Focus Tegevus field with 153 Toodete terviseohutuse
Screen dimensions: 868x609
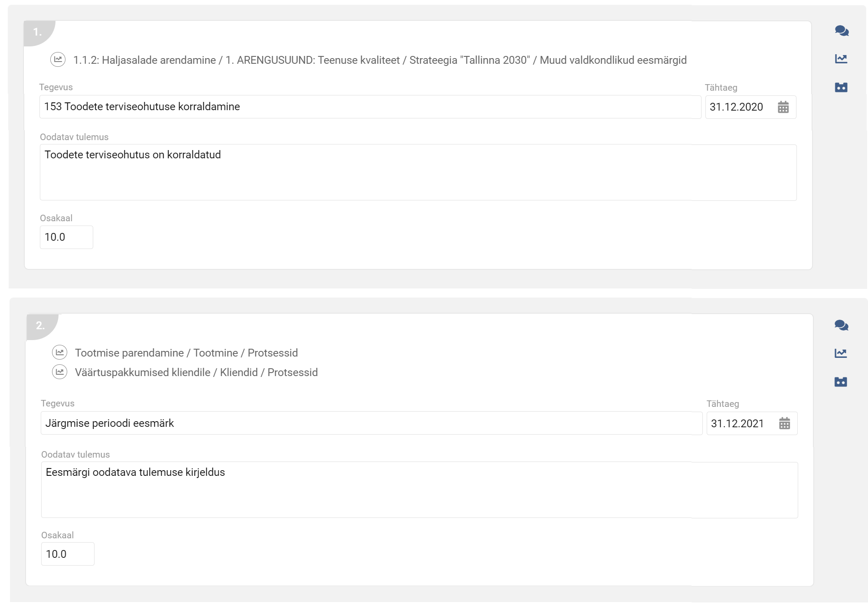pos(370,107)
